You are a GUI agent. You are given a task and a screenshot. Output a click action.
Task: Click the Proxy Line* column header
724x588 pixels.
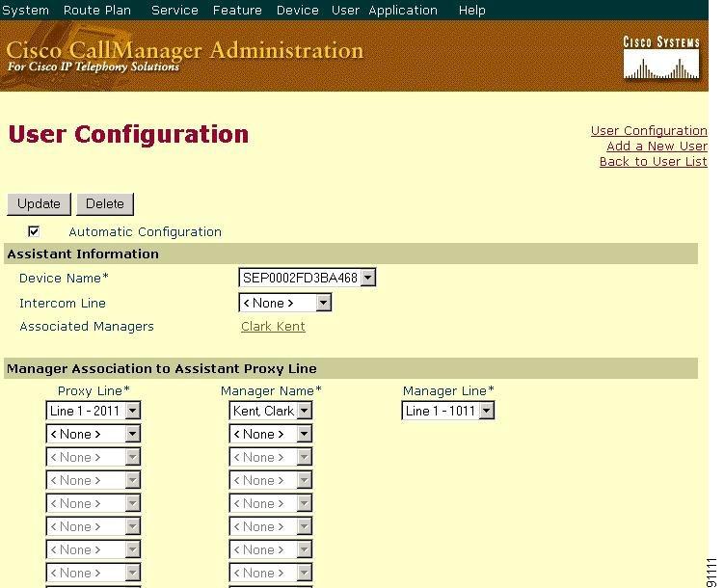pyautogui.click(x=94, y=391)
